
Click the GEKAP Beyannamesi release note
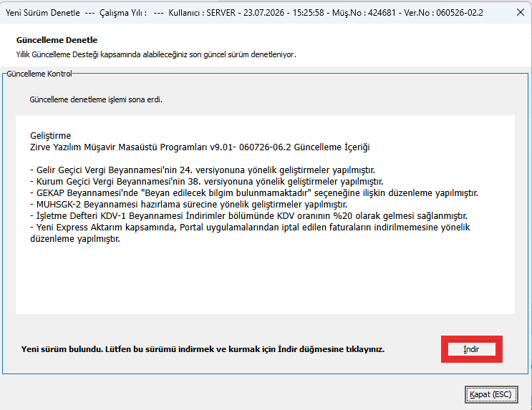coord(254,193)
